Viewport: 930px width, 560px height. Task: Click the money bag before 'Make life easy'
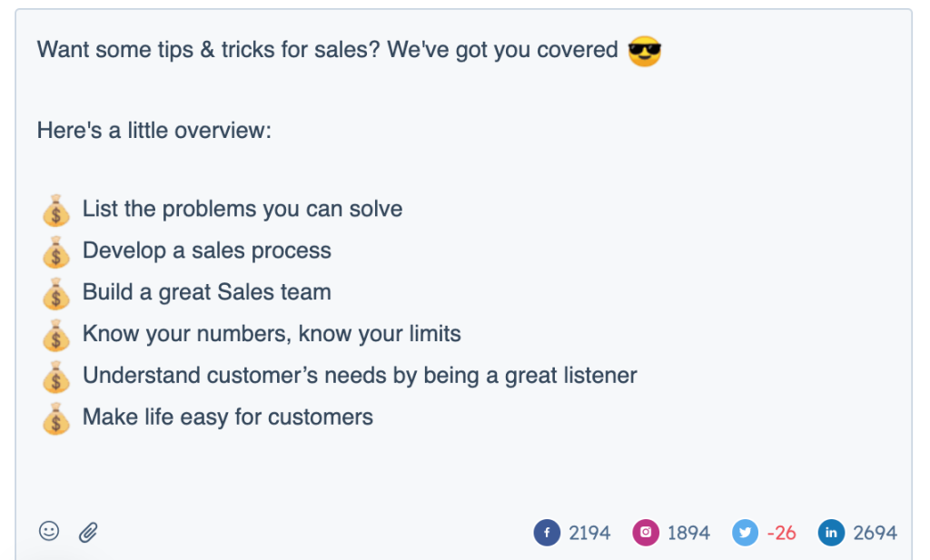56,418
